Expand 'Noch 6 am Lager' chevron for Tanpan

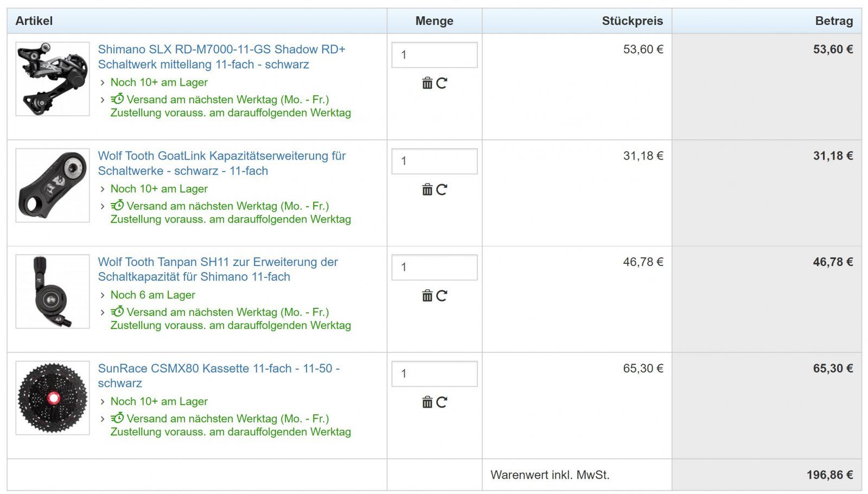point(103,296)
